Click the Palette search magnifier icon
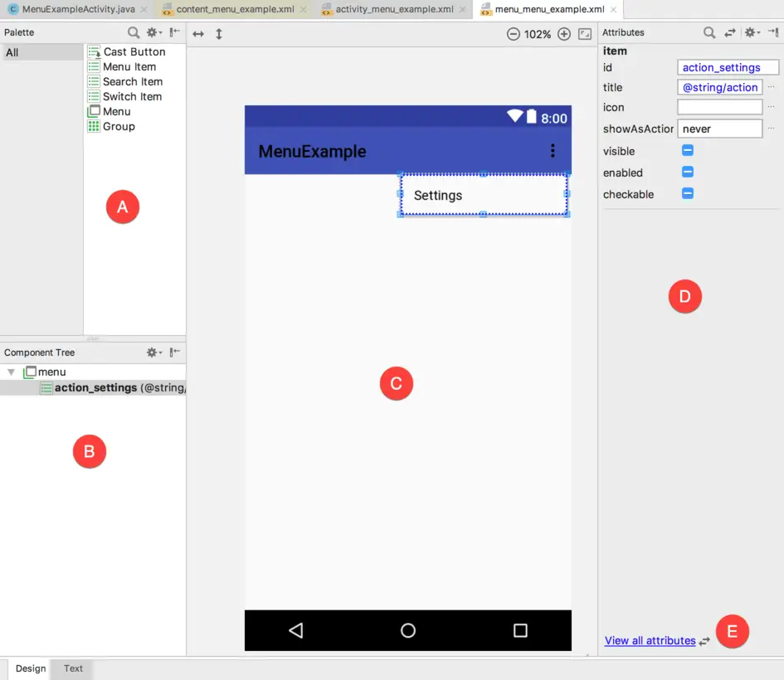The width and height of the screenshot is (784, 680). pos(134,32)
